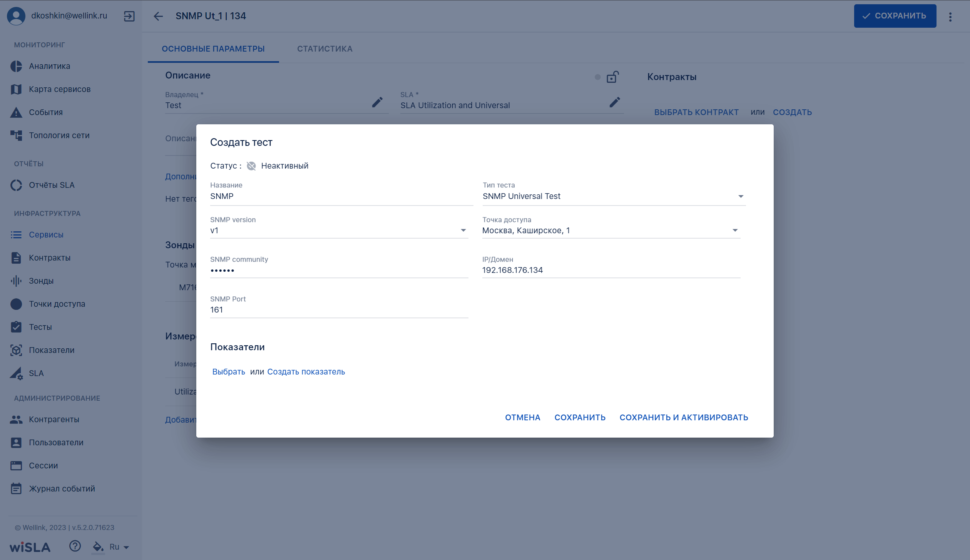Go back using the arrow icon
Screen dimensions: 970x560
(158, 16)
